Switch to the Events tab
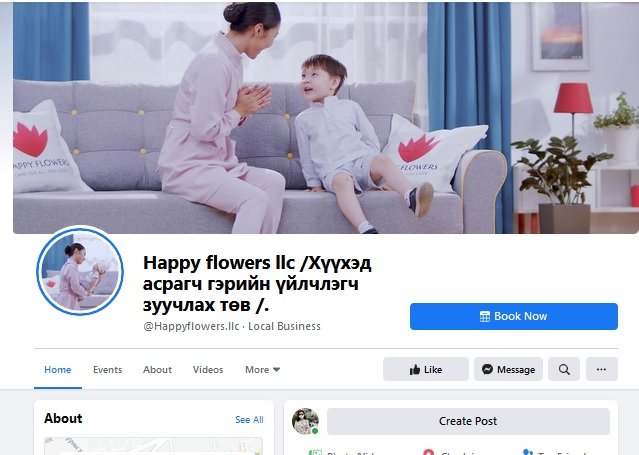The width and height of the screenshot is (639, 455). coord(108,369)
